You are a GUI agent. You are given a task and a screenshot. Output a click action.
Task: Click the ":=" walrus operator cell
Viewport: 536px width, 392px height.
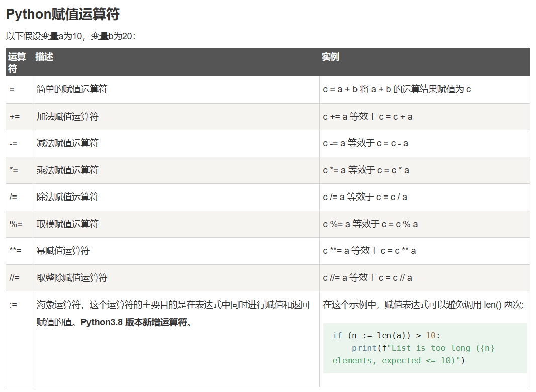coord(13,305)
